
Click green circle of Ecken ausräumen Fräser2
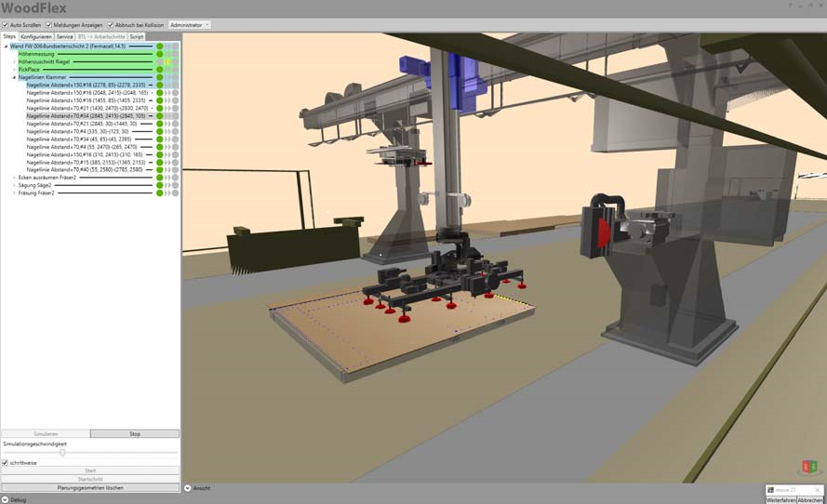coord(159,178)
